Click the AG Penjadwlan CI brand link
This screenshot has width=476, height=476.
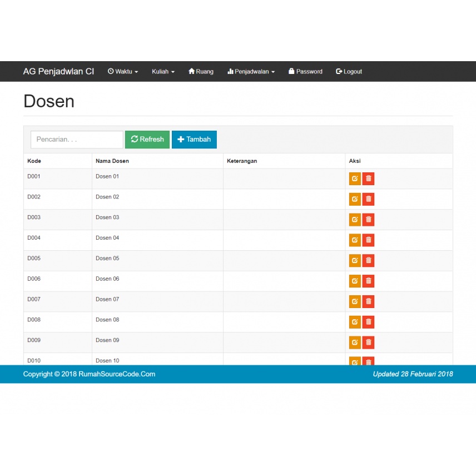58,72
